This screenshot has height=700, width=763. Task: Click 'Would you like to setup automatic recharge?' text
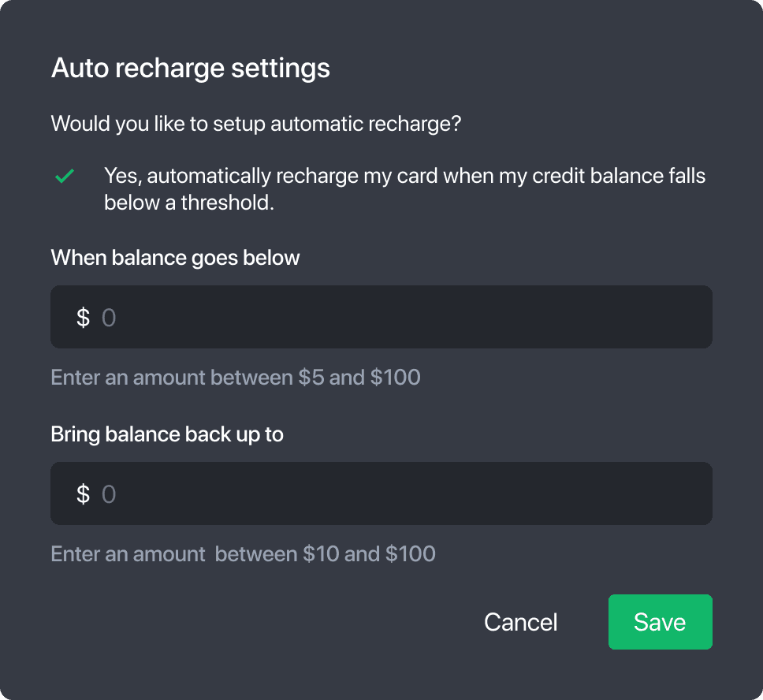(x=255, y=125)
